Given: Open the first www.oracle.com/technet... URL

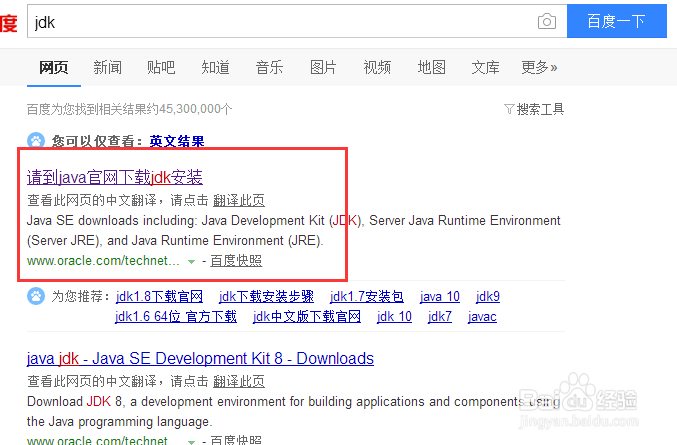Looking at the screenshot, I should point(103,261).
